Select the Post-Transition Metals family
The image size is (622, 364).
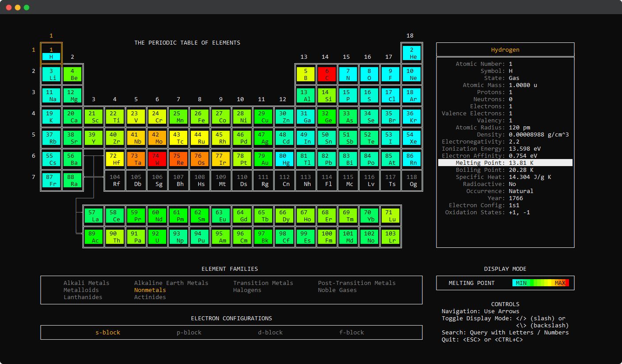[357, 283]
